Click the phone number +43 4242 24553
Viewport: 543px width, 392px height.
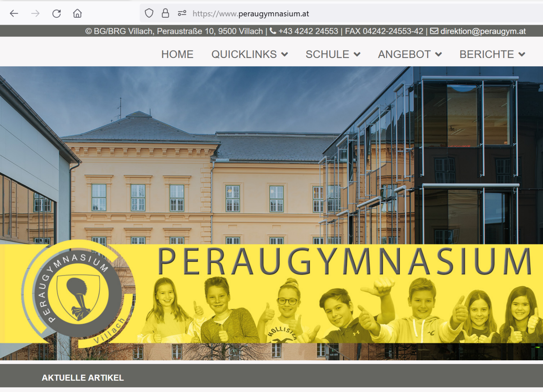[x=308, y=31]
